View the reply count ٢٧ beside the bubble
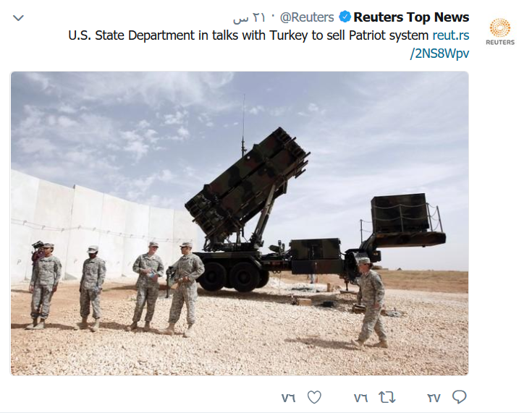The image size is (532, 413). (434, 398)
